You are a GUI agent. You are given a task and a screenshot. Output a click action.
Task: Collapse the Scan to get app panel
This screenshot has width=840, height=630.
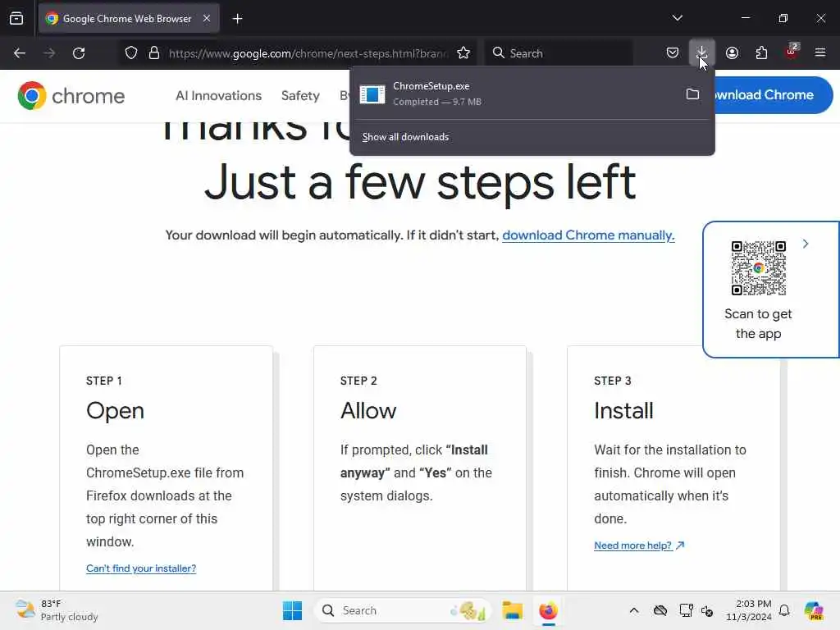[806, 244]
